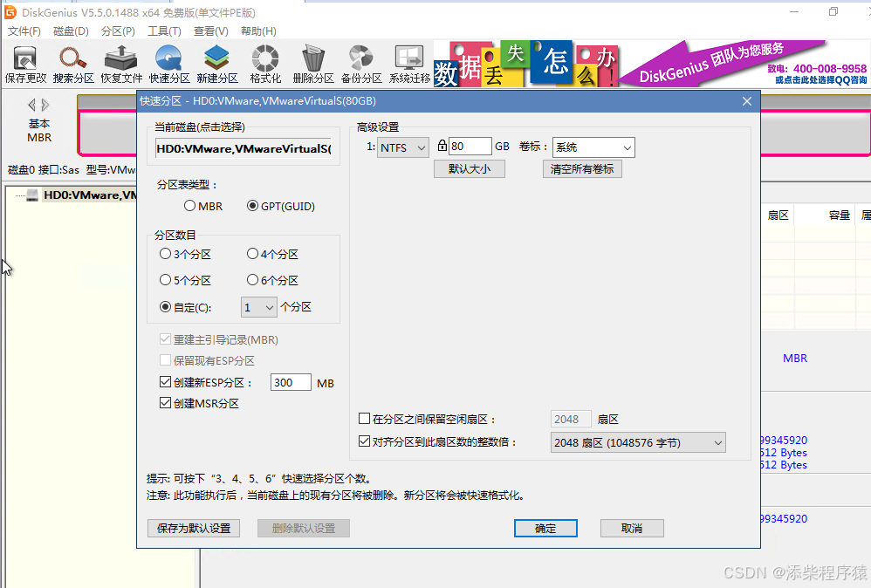Confirm with the 确定 button

coord(545,528)
